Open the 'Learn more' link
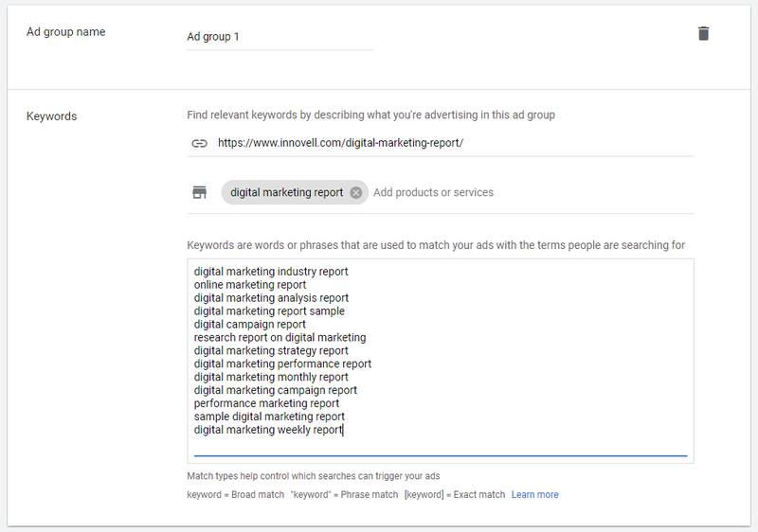 [x=534, y=495]
